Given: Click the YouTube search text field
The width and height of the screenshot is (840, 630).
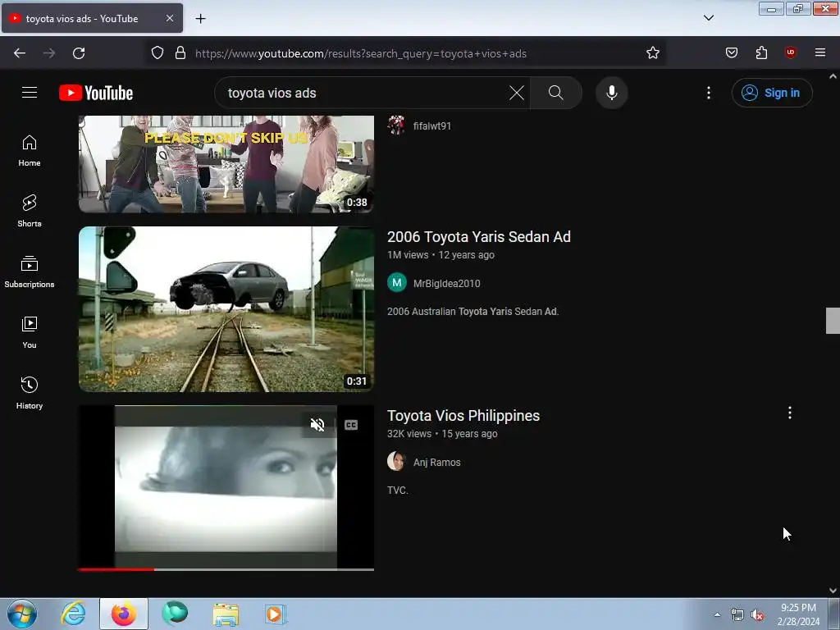Looking at the screenshot, I should coord(364,93).
